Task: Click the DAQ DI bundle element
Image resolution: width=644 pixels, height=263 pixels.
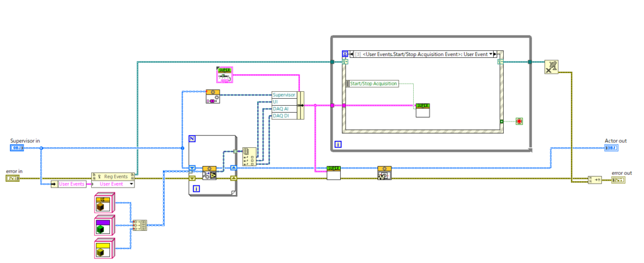Action: [284, 116]
